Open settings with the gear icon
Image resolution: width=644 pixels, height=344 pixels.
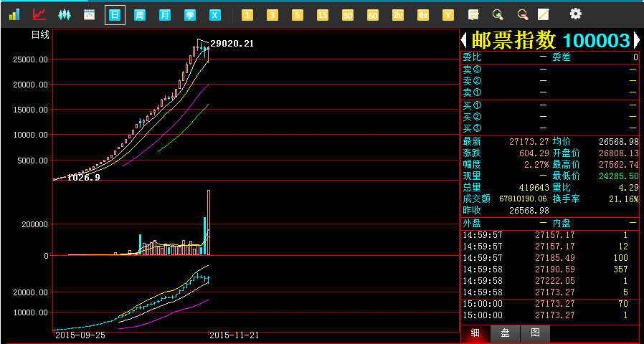pyautogui.click(x=575, y=14)
